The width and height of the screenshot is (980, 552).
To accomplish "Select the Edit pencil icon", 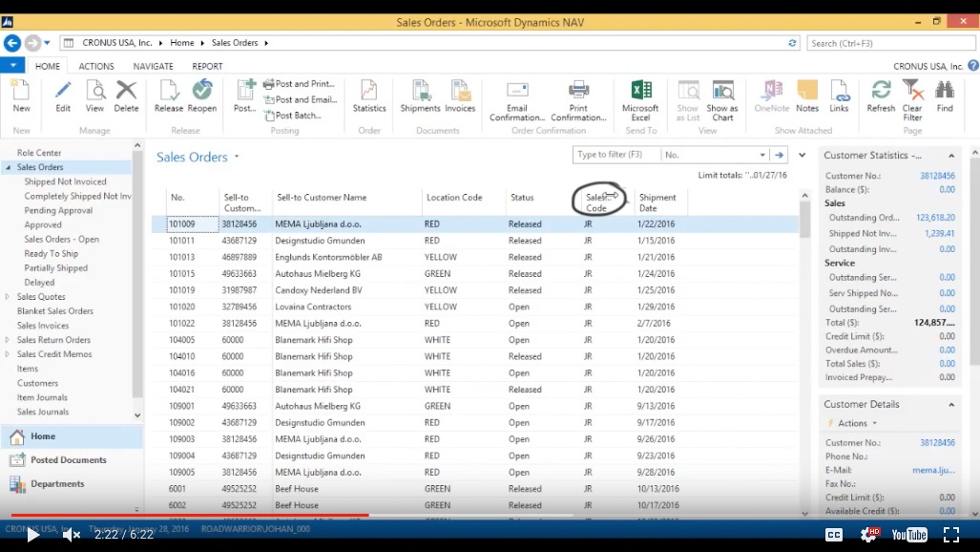I will pyautogui.click(x=62, y=91).
